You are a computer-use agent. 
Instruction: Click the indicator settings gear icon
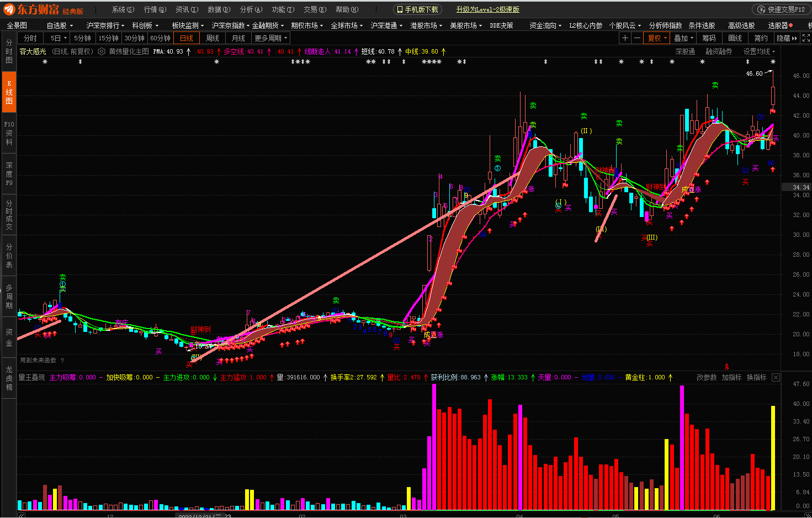(x=102, y=51)
